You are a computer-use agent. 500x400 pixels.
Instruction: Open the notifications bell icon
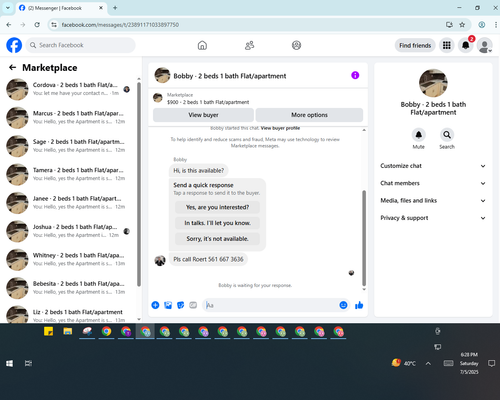tap(466, 45)
